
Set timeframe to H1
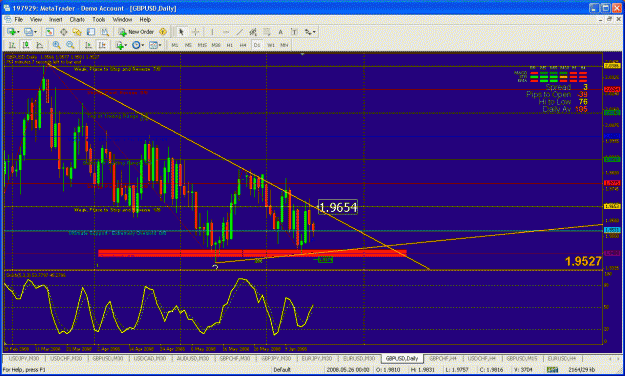(230, 45)
